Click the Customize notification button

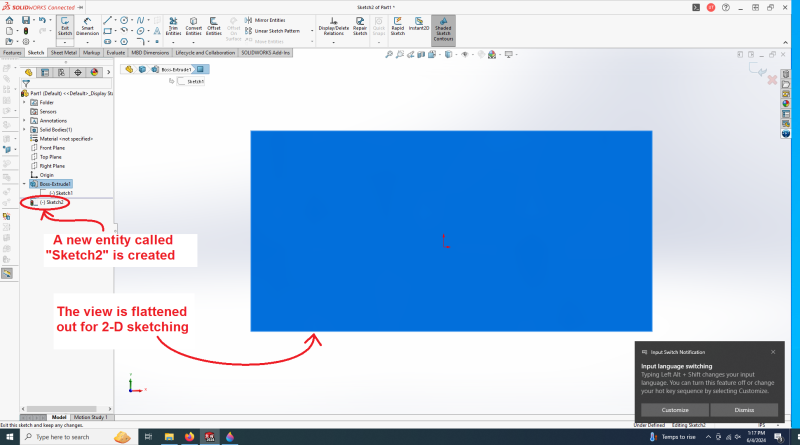675,410
